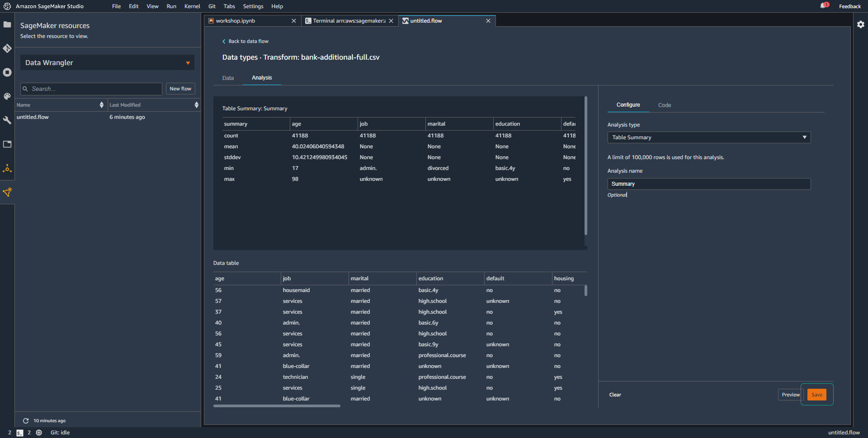868x438 pixels.
Task: Open the Tabs menu
Action: tap(229, 6)
